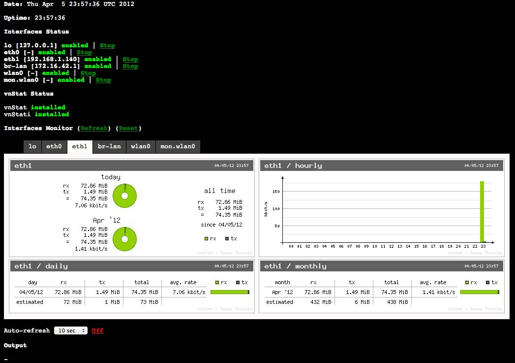Click the 'eth1 / hourly' panel header

381,165
